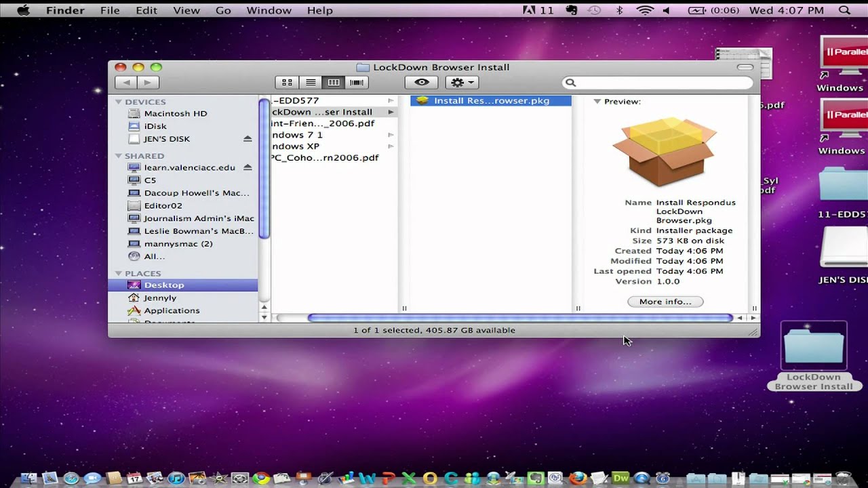The width and height of the screenshot is (868, 488).
Task: Click the Wi-Fi status icon
Action: [644, 10]
